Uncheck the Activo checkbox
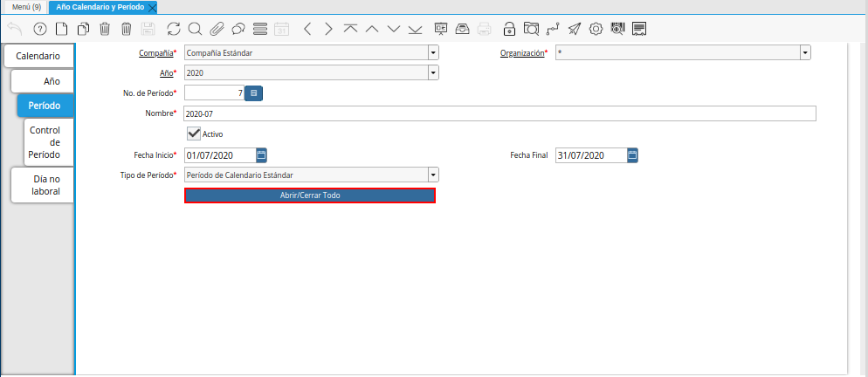Viewport: 868px width, 377px height. 194,134
